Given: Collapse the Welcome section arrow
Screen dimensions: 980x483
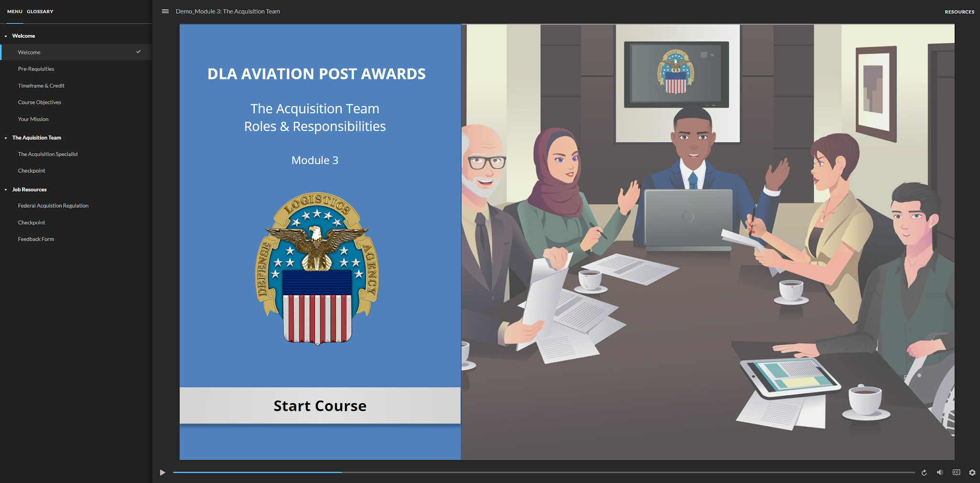Looking at the screenshot, I should coord(6,36).
